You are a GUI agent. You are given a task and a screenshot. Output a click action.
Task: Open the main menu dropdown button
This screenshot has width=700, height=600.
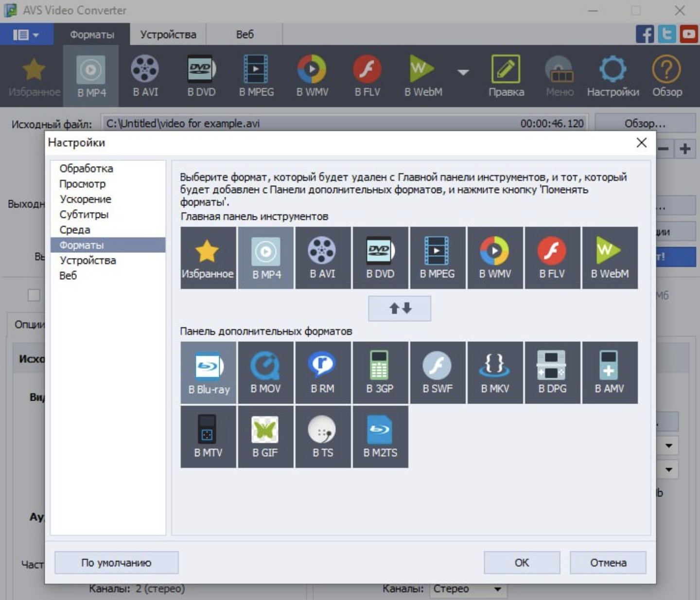click(26, 35)
